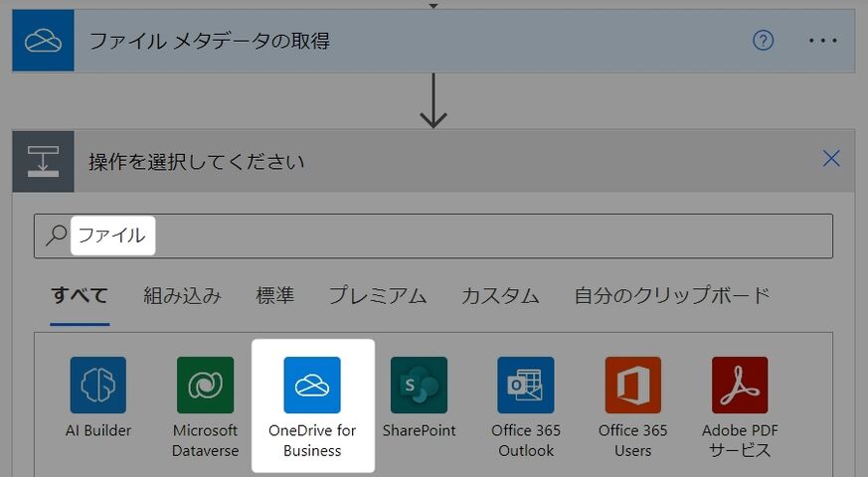
Task: Switch to the すべて tab
Action: point(80,295)
